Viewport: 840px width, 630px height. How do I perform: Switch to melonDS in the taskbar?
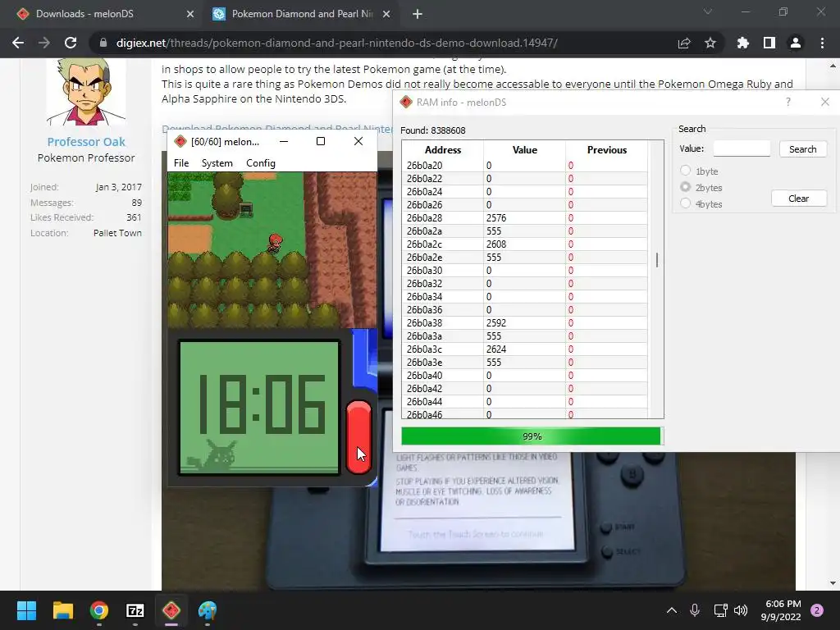tap(171, 610)
